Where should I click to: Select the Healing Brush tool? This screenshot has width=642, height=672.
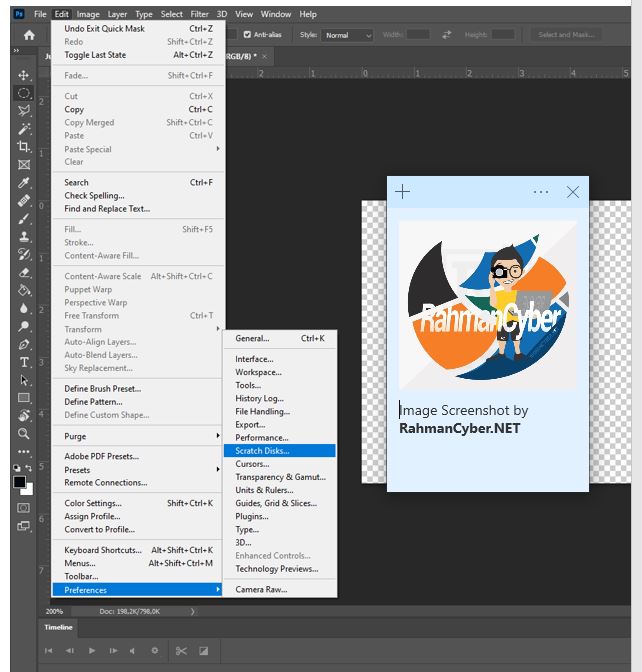click(24, 201)
